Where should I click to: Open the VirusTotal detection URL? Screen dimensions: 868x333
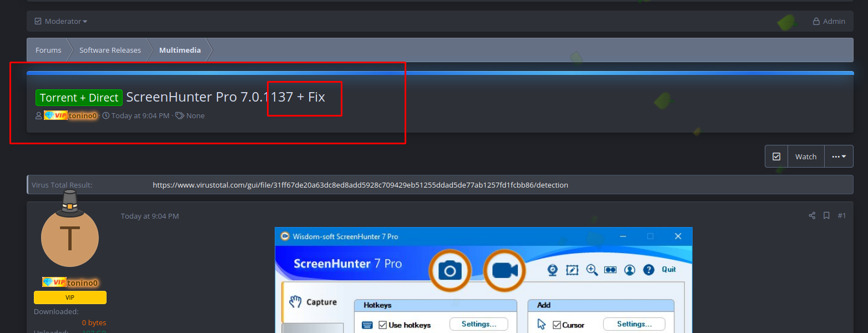pos(360,185)
